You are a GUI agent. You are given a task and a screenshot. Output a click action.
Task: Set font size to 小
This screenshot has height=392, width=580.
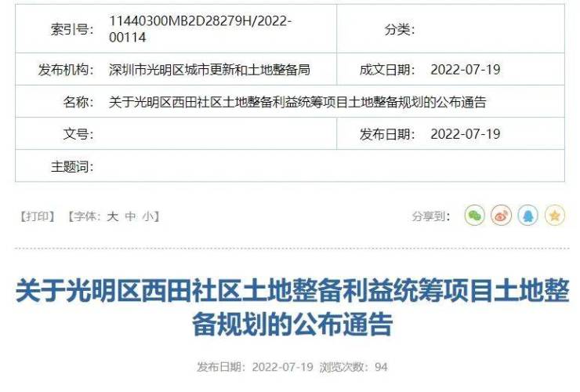(x=148, y=216)
